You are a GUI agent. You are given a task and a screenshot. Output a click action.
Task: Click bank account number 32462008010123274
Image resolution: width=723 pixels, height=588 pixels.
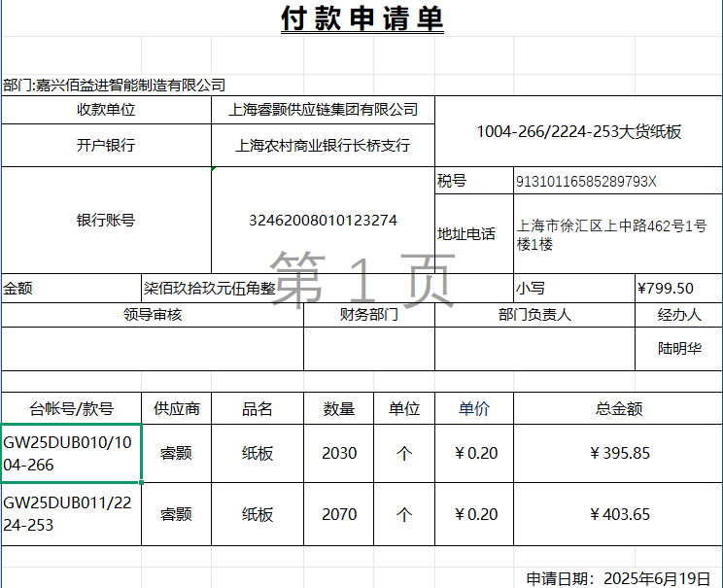click(323, 221)
